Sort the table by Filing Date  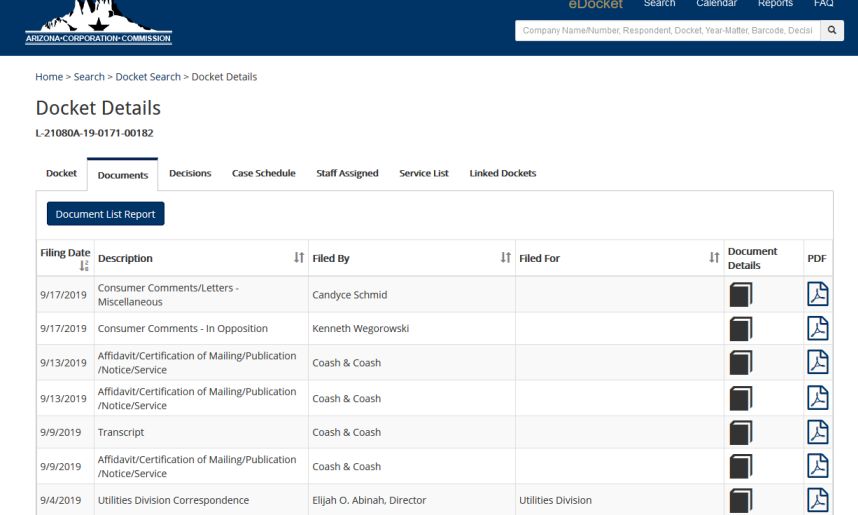(x=64, y=258)
